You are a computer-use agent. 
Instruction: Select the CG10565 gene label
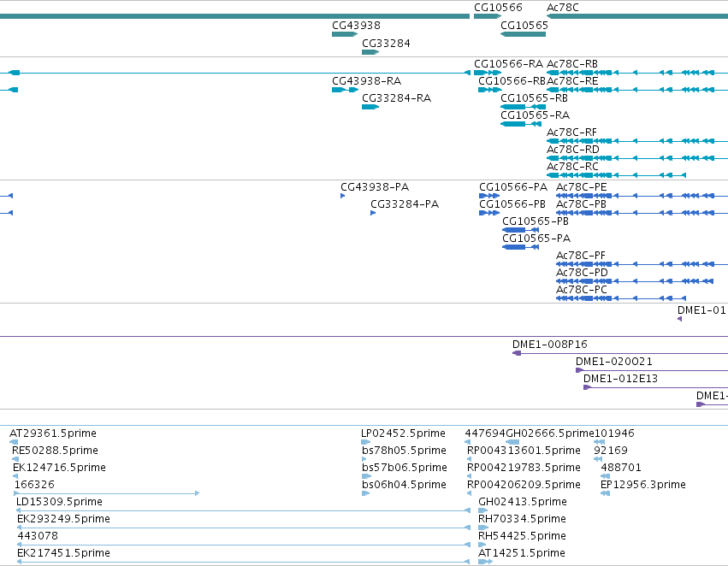click(x=524, y=26)
